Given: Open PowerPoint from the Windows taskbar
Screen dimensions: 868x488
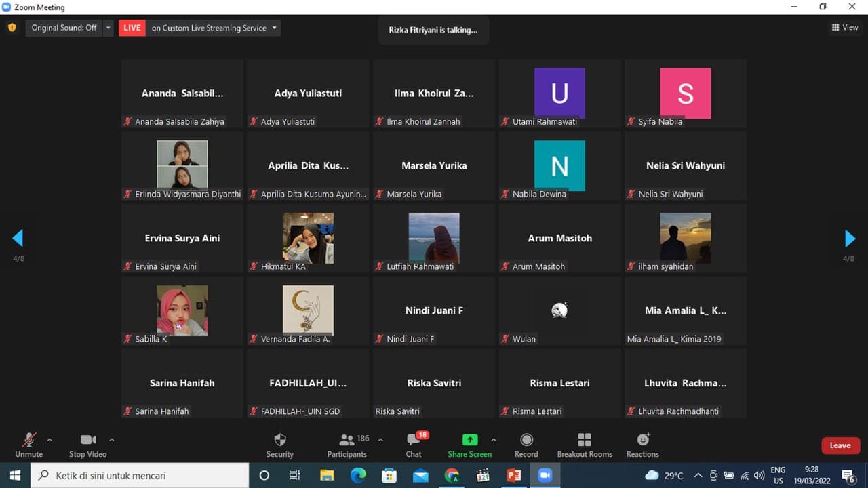Looking at the screenshot, I should pyautogui.click(x=513, y=476).
